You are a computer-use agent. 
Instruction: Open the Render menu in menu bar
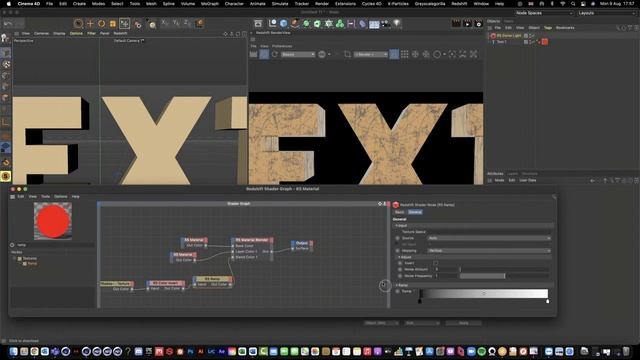click(x=322, y=4)
